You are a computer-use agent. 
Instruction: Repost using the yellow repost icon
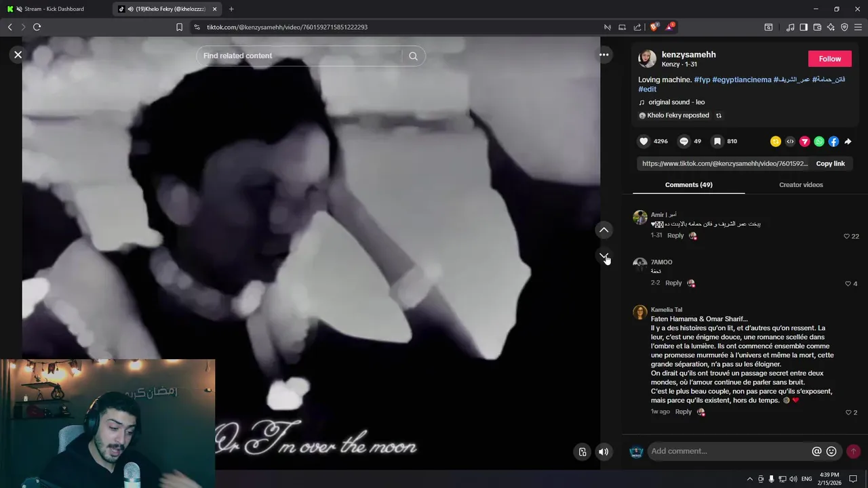776,142
